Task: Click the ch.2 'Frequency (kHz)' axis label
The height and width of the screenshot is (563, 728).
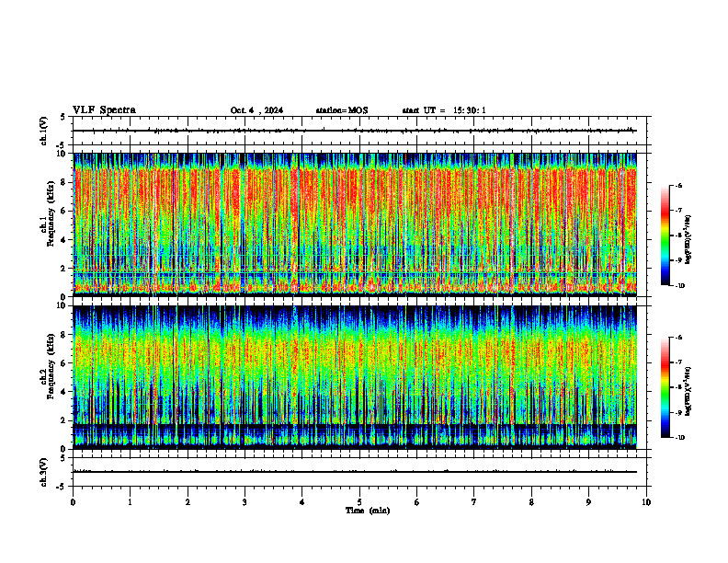Action: point(50,366)
